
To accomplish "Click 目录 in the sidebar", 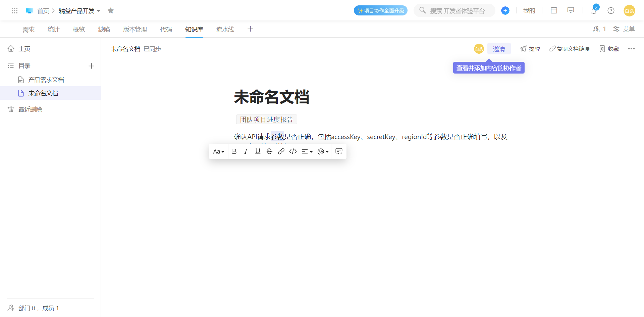I will click(x=24, y=66).
